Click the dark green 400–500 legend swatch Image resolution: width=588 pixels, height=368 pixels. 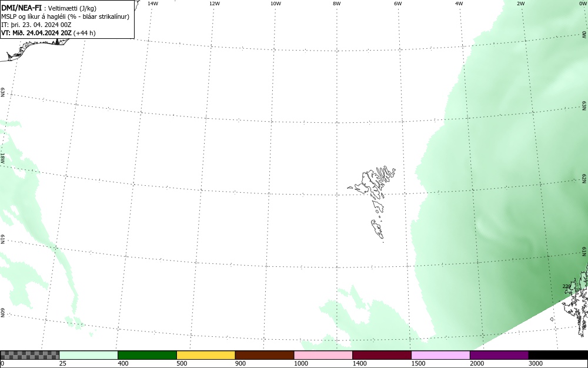(x=147, y=355)
